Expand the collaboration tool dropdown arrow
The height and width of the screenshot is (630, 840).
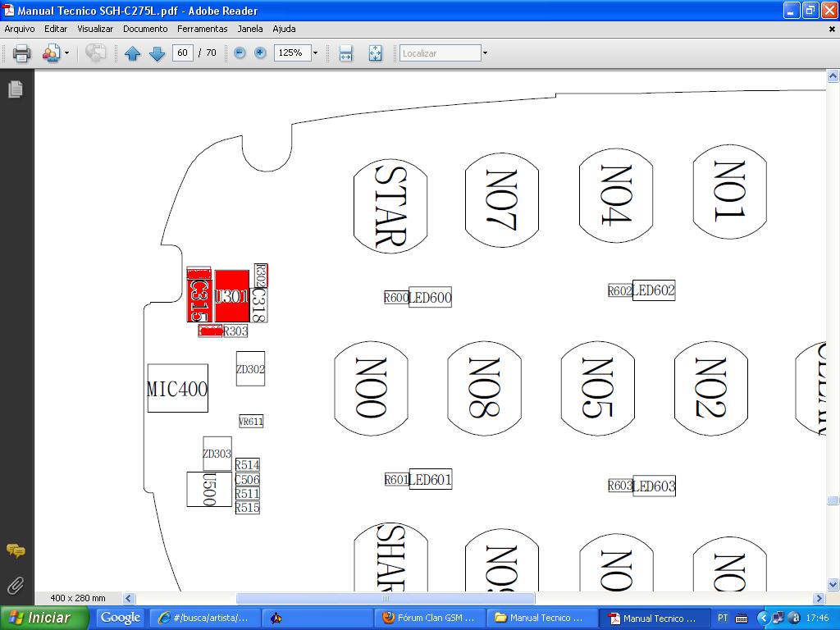(67, 53)
